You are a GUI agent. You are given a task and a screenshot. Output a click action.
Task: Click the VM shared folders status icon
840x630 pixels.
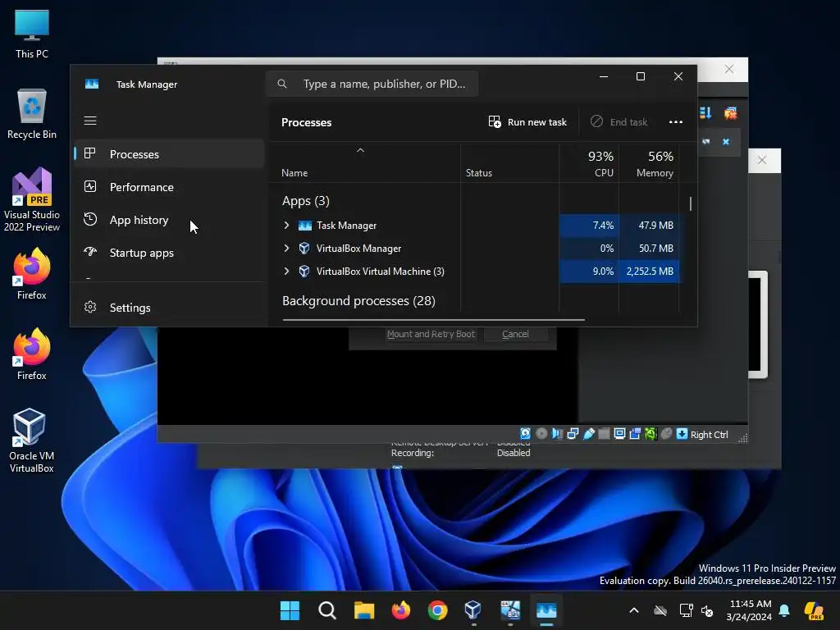tap(604, 434)
